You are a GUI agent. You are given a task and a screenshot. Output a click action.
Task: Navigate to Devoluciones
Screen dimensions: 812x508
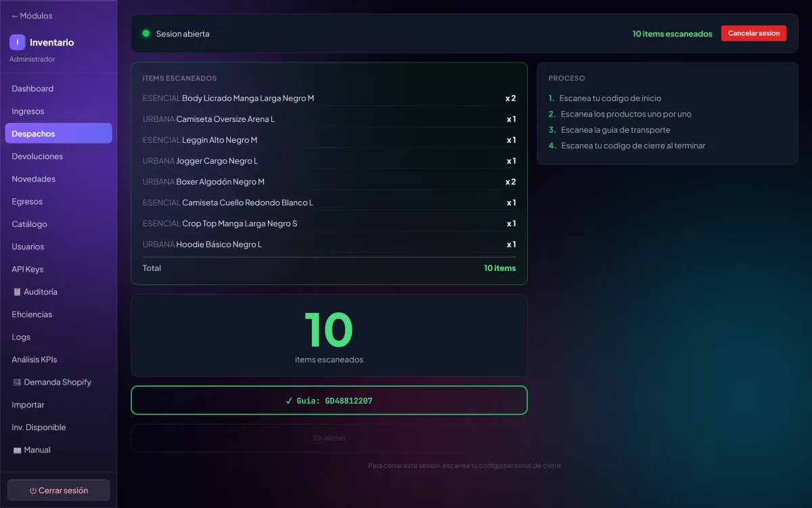58,156
